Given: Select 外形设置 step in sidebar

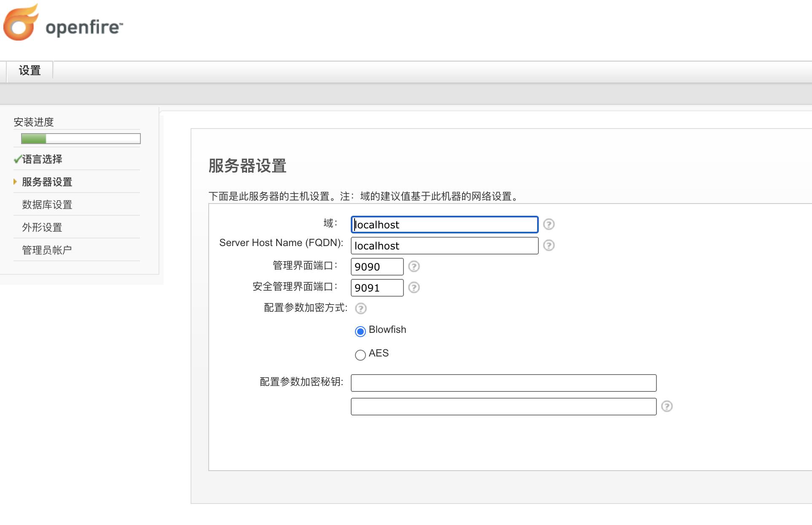Looking at the screenshot, I should point(42,228).
